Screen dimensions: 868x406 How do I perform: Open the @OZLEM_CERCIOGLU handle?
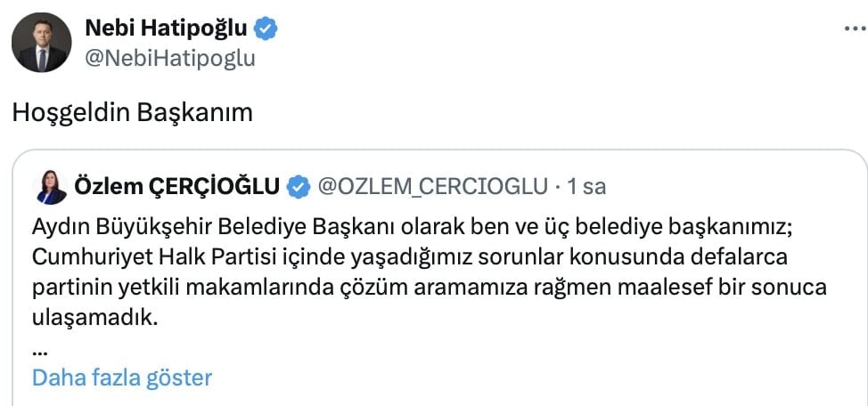432,187
